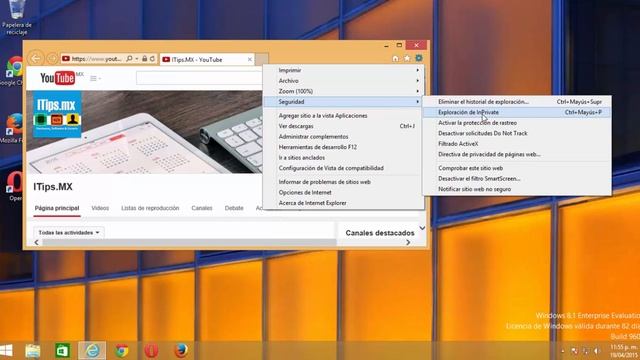Click the Internet Explorer back arrow
Screen dimensions: 640x360
point(36,58)
